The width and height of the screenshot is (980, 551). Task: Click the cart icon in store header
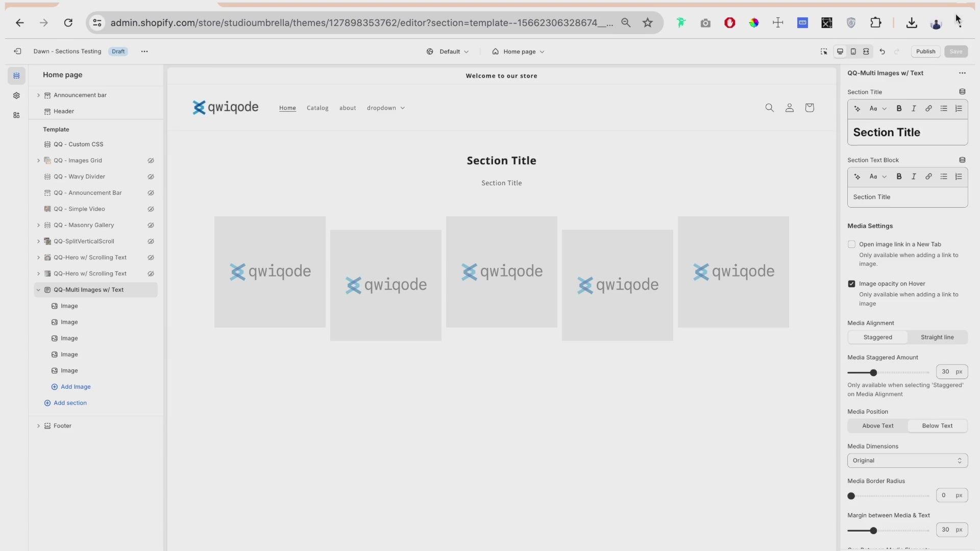809,108
